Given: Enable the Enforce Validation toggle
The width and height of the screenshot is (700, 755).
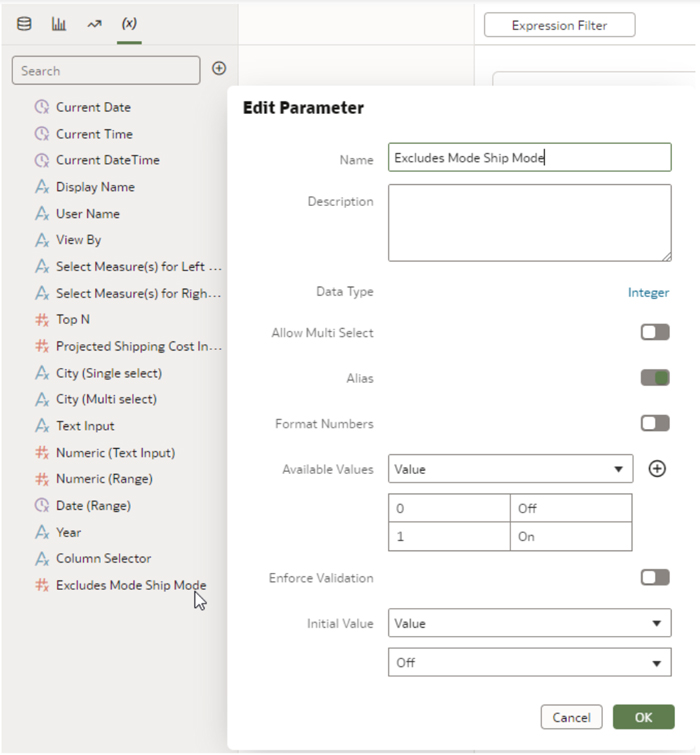Looking at the screenshot, I should pyautogui.click(x=655, y=578).
